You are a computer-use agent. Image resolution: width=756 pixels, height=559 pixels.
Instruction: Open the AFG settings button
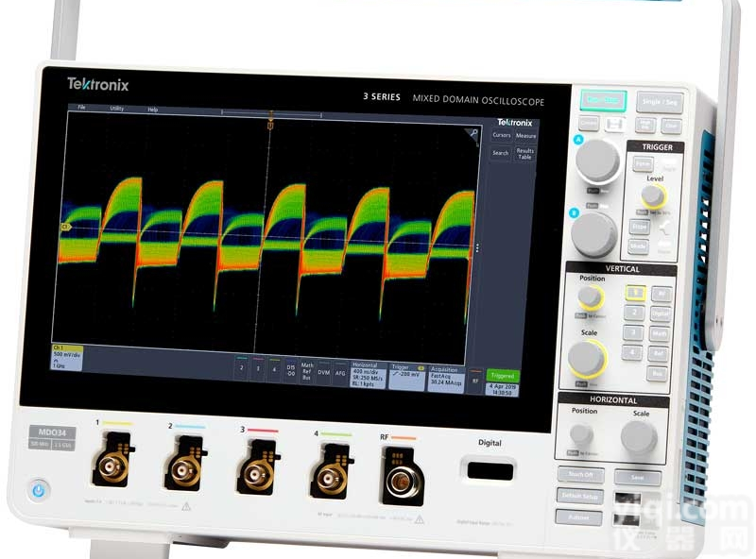pyautogui.click(x=340, y=373)
